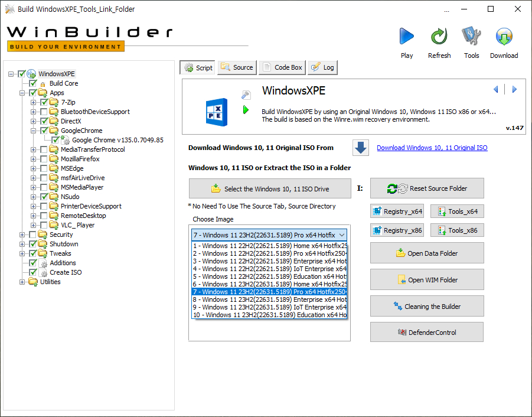Expand the Security tree node
The width and height of the screenshot is (532, 417).
(x=22, y=234)
